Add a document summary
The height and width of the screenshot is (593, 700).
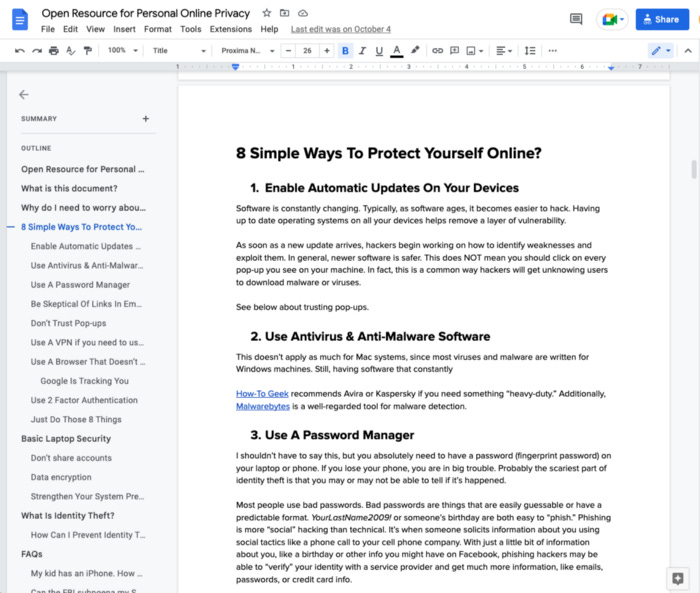click(146, 119)
